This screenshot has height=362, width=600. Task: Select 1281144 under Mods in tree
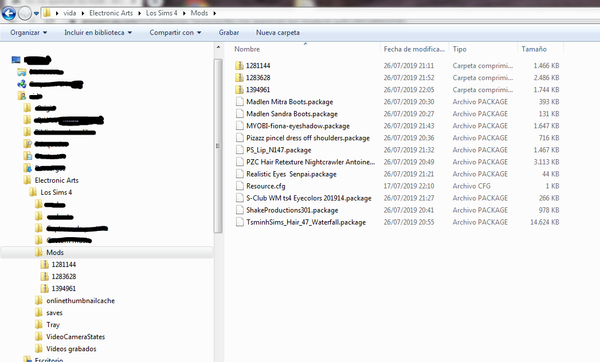(x=64, y=264)
